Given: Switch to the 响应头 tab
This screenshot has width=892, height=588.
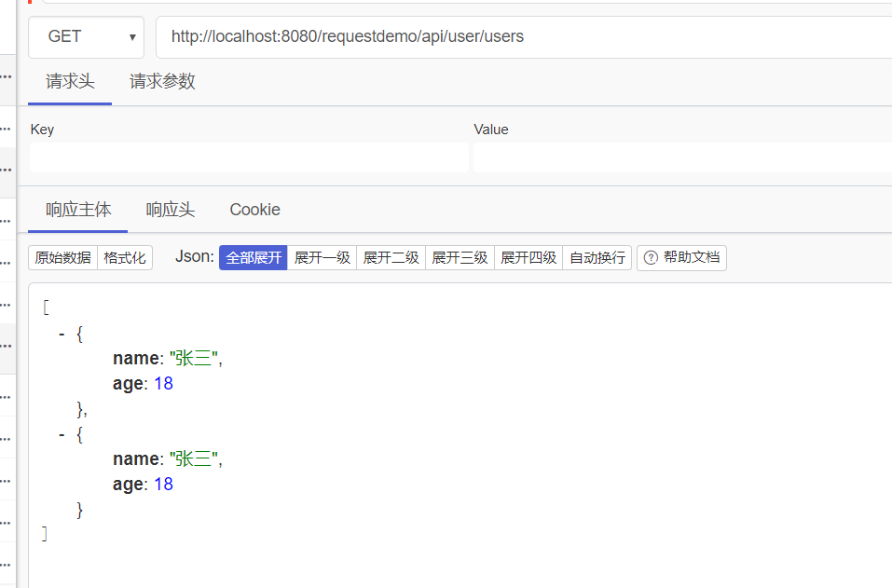Looking at the screenshot, I should point(170,210).
